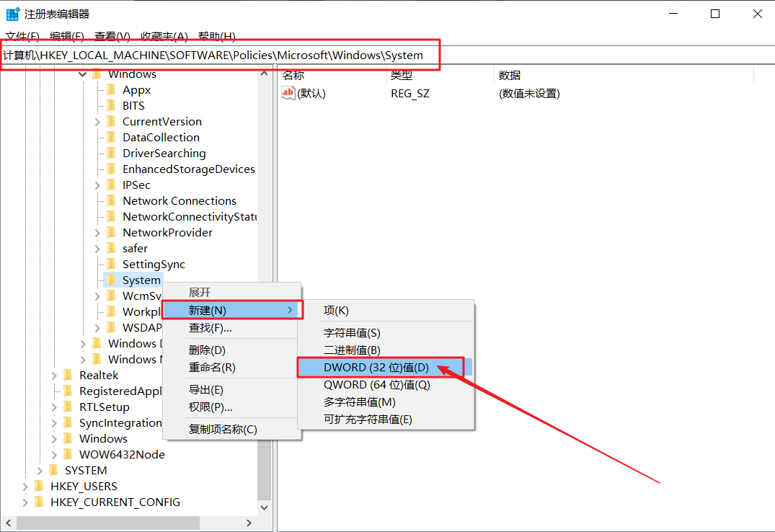Expand the CurrentVersion tree node
Image resolution: width=775 pixels, height=532 pixels.
[x=97, y=122]
